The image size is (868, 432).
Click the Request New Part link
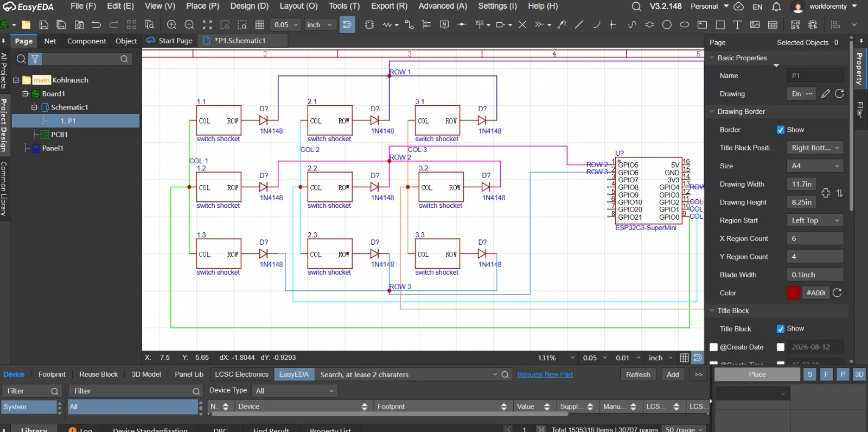click(x=545, y=374)
